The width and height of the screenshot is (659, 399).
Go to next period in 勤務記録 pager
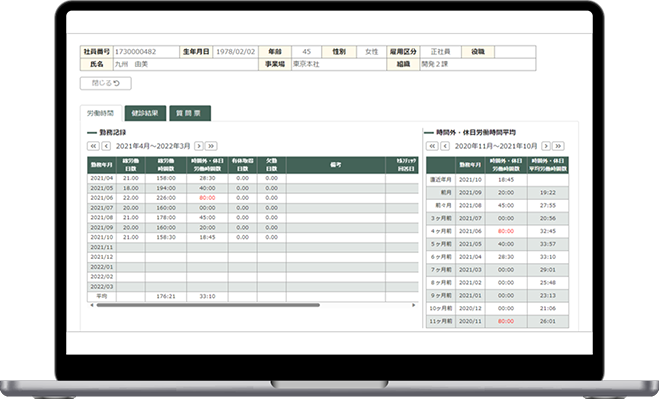pyautogui.click(x=199, y=146)
